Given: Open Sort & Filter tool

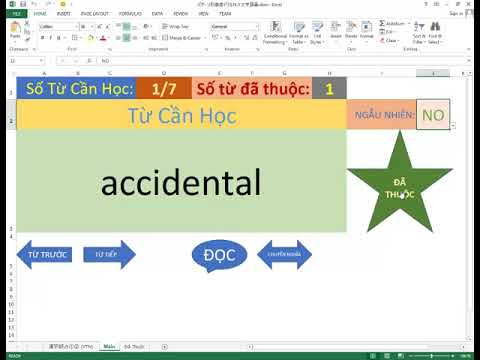Looking at the screenshot, I should click(x=419, y=33).
